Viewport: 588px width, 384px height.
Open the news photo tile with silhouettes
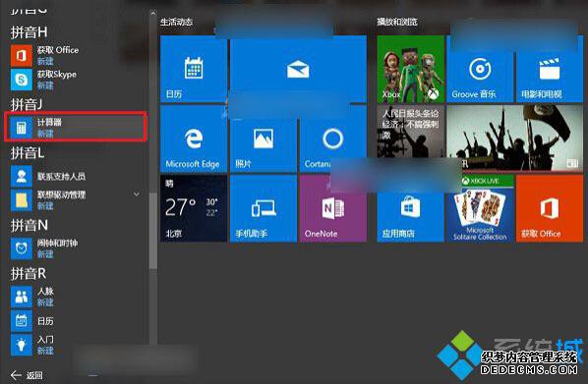click(x=515, y=138)
